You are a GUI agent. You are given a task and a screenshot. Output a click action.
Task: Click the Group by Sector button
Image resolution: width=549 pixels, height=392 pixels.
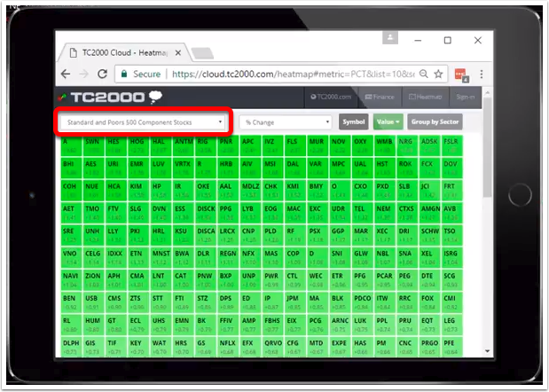coord(435,122)
